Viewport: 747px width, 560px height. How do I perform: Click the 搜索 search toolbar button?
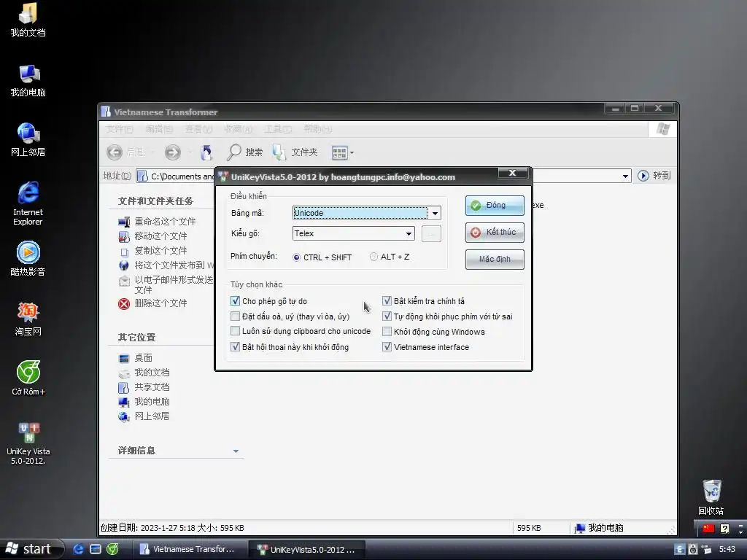[245, 152]
